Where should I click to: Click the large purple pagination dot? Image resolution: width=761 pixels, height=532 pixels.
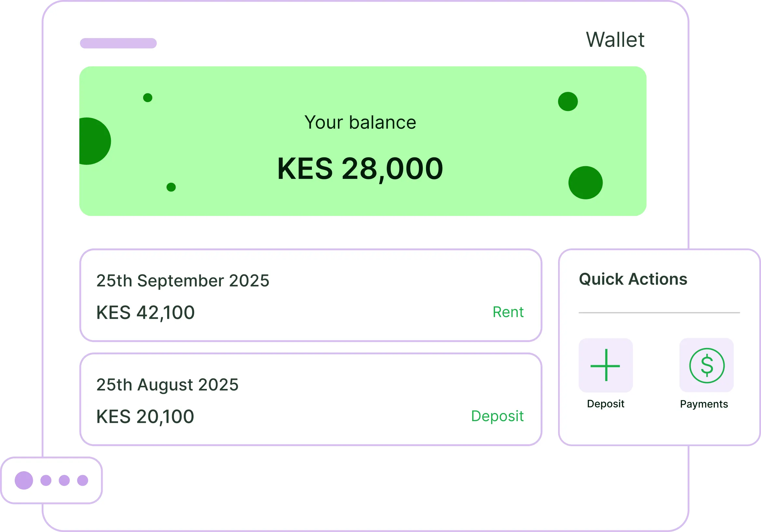click(24, 480)
